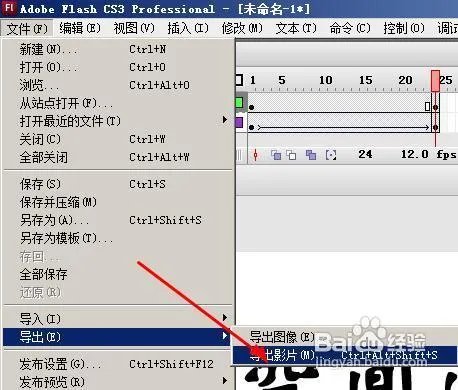
Task: Expand the 导入(I) submenu
Action: pos(118,319)
